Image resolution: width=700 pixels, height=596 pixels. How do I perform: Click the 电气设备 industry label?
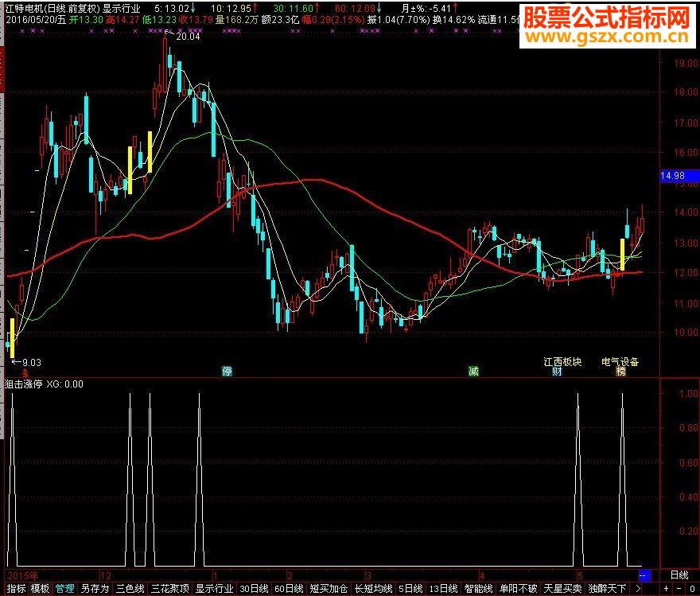tap(620, 361)
